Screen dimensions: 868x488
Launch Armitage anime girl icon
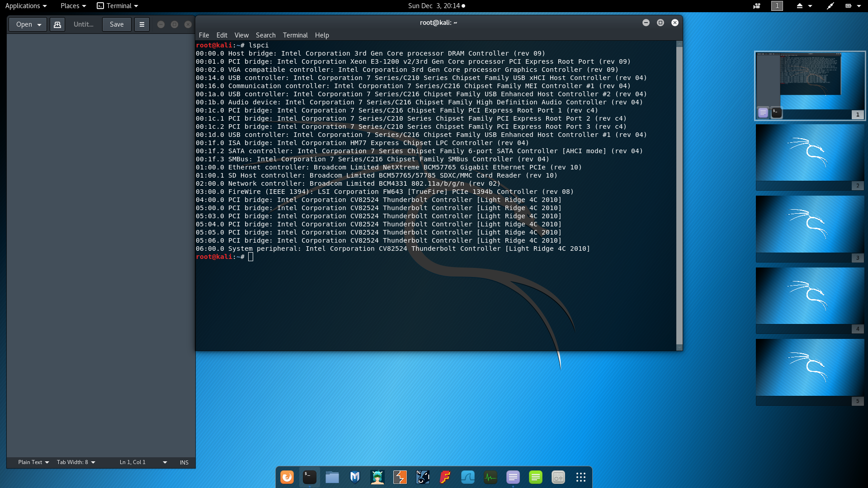click(x=377, y=477)
